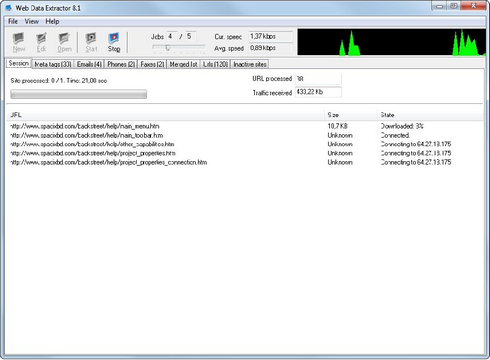This screenshot has width=490, height=360.
Task: Click the max Jobs value field showing 5
Action: (191, 36)
